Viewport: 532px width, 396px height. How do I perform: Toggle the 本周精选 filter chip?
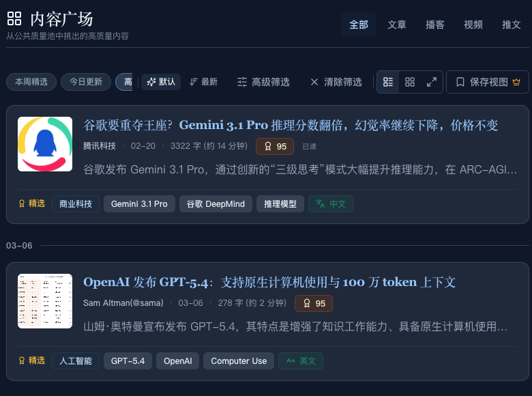click(31, 82)
